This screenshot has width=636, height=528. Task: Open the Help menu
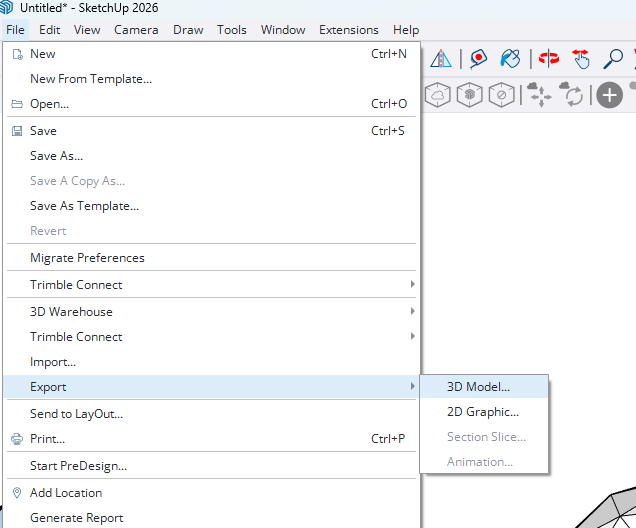[x=406, y=30]
